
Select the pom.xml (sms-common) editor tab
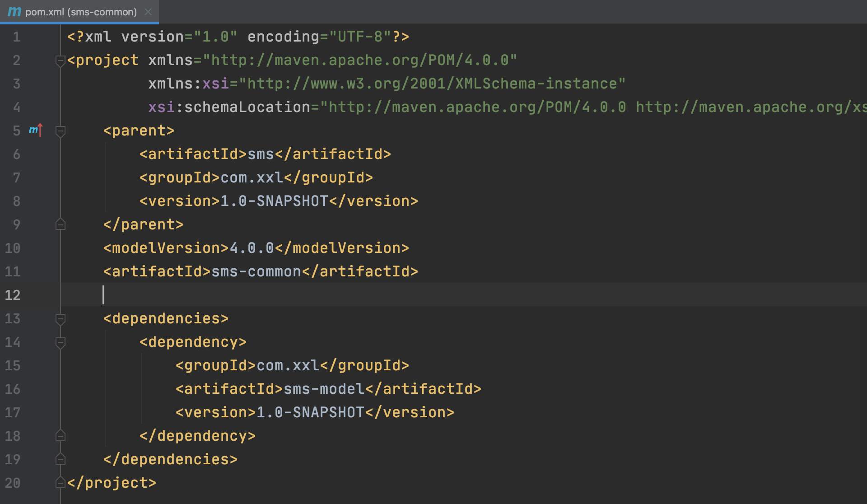[x=80, y=12]
